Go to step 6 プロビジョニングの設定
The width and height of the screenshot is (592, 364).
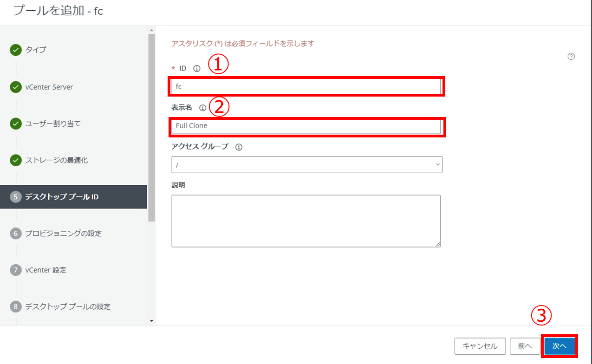(x=63, y=234)
